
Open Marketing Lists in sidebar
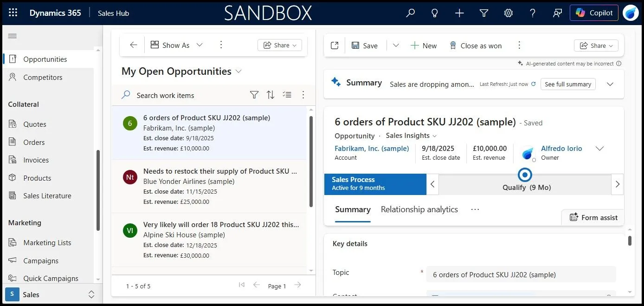[x=48, y=242]
